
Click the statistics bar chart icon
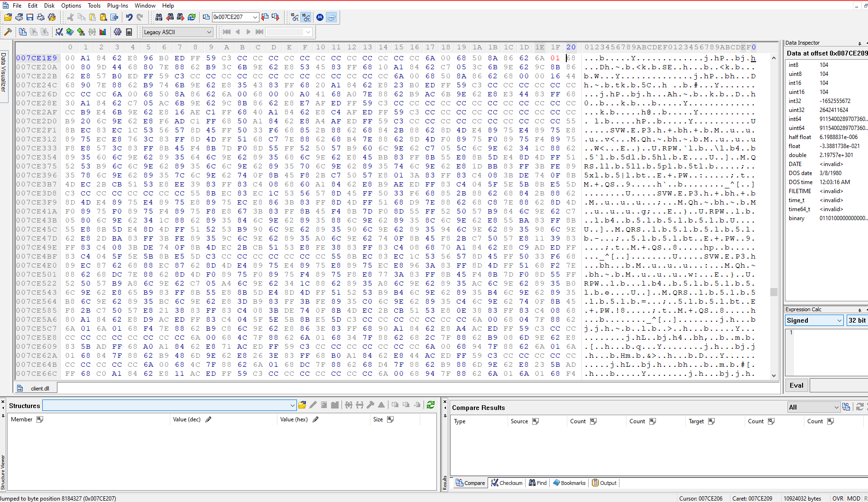(x=102, y=32)
